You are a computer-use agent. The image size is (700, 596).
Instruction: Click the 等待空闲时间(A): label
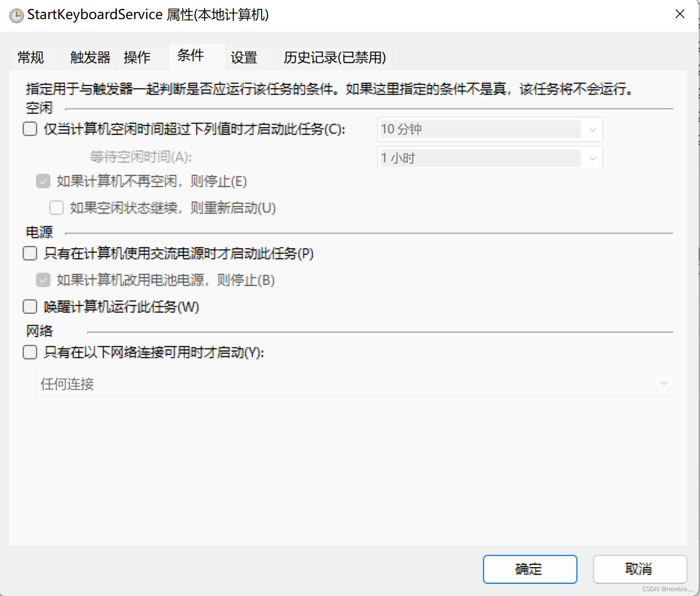141,157
